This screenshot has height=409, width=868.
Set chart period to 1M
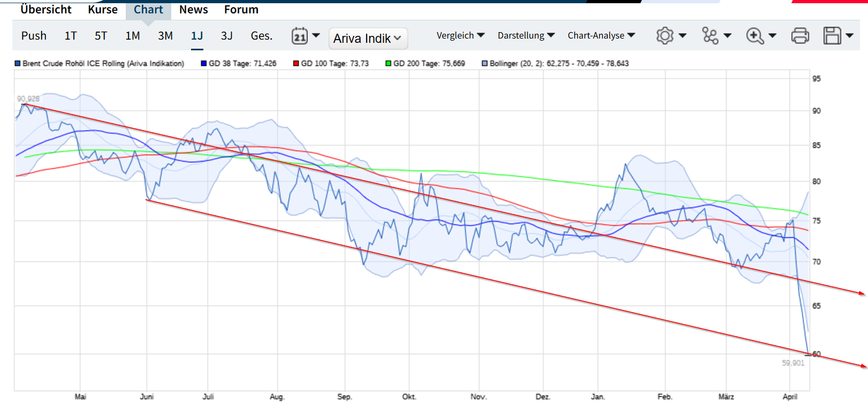click(x=133, y=36)
